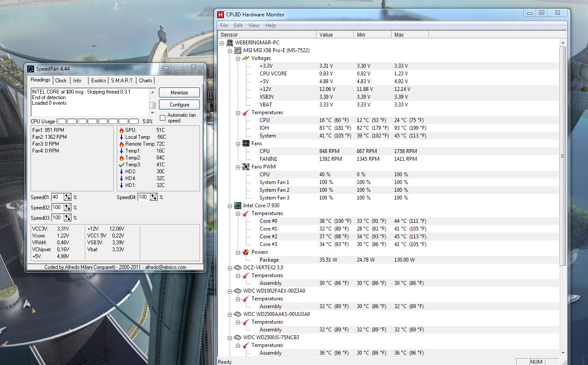This screenshot has width=588, height=365.
Task: Click the Powers flame icon
Action: point(246,252)
